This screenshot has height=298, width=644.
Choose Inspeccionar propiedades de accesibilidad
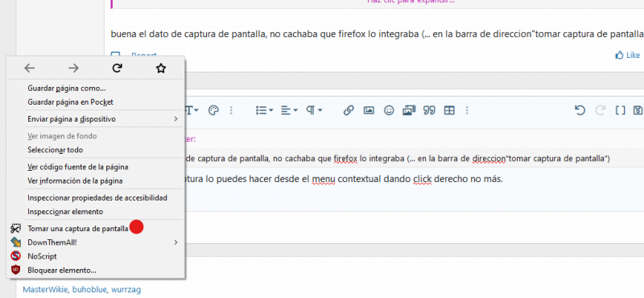click(97, 197)
